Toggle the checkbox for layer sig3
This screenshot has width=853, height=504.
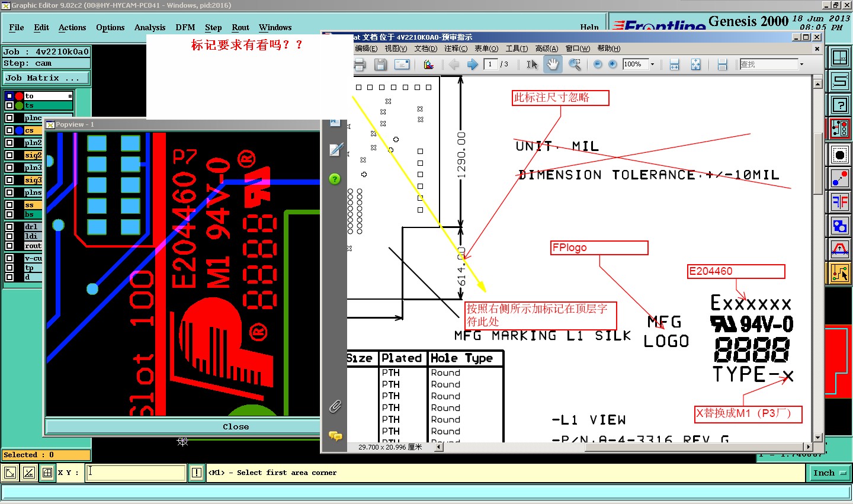9,180
